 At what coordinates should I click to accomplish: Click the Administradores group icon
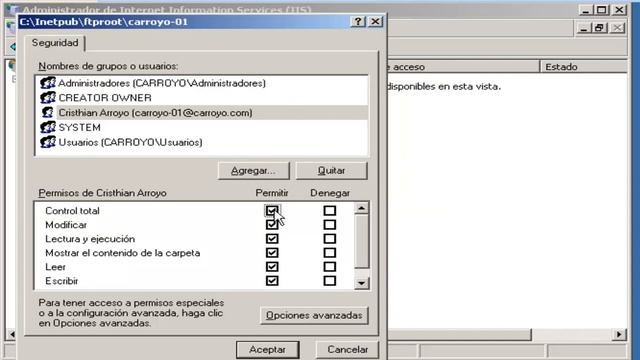pyautogui.click(x=48, y=83)
